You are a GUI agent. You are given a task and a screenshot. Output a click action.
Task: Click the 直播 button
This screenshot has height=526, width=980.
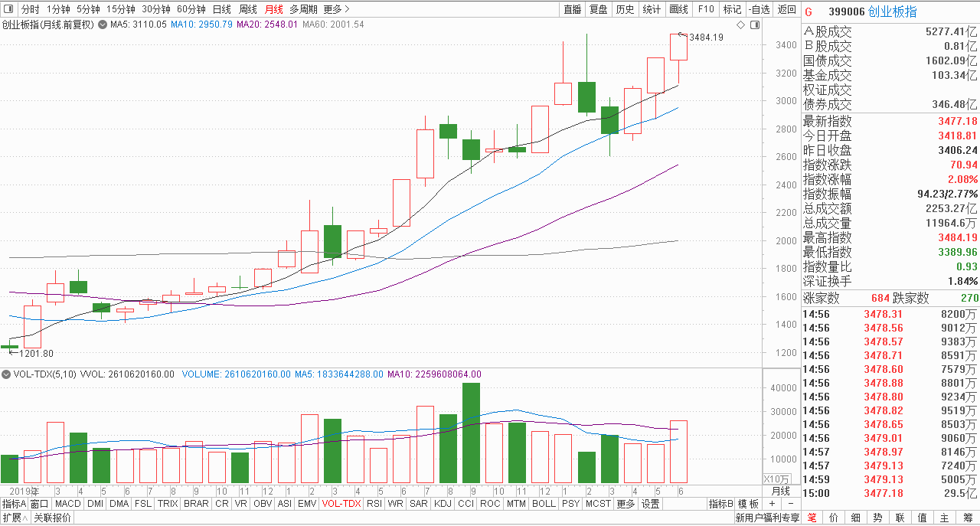(572, 9)
